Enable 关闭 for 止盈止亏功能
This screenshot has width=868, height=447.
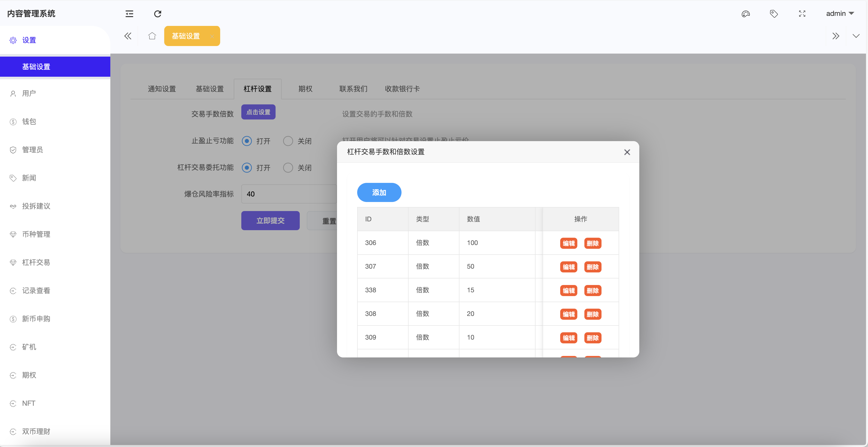(x=288, y=141)
